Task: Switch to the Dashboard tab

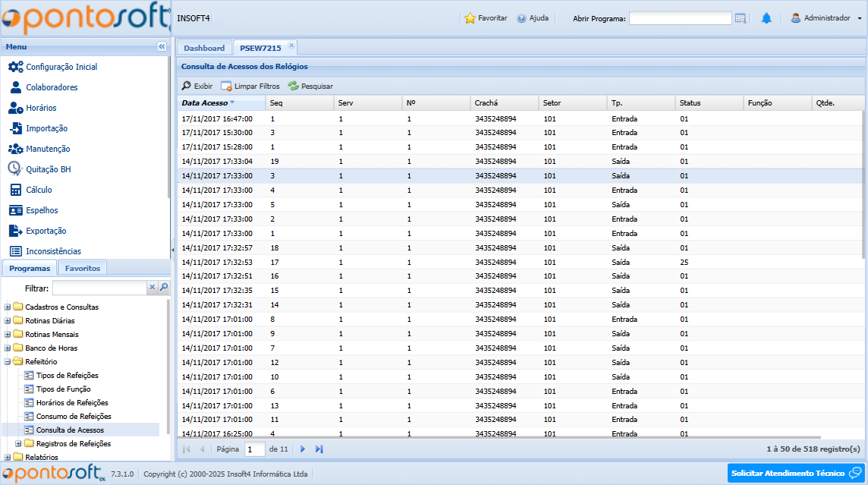Action: click(204, 48)
